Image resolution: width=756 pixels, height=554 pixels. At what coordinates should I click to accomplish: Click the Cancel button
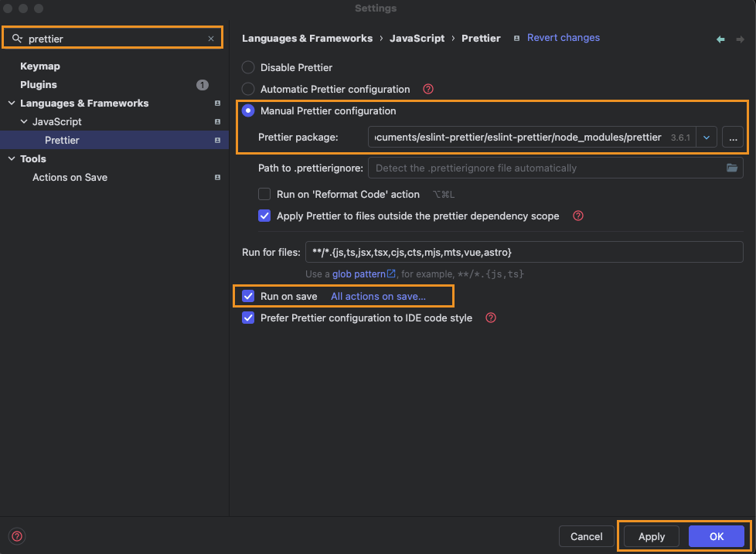point(586,536)
